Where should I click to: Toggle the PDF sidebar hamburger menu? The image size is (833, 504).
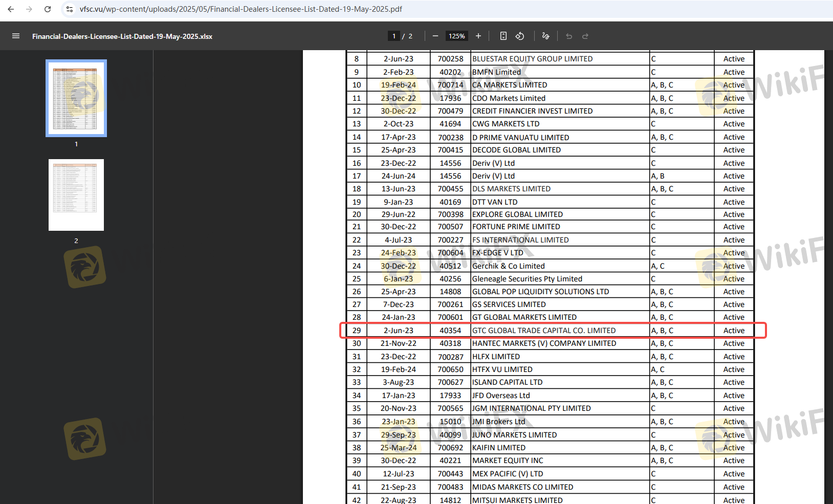tap(16, 36)
